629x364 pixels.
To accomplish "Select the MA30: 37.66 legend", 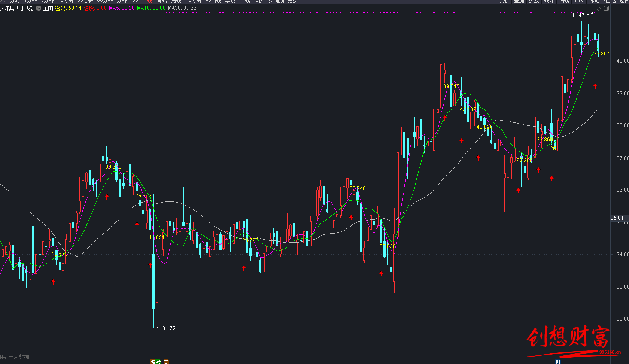I will tap(182, 8).
